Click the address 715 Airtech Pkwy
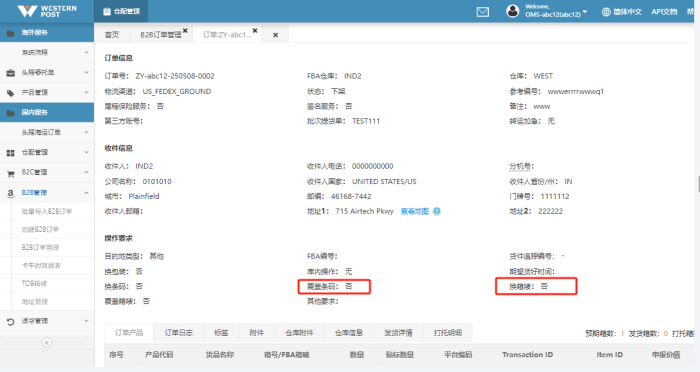 click(364, 211)
